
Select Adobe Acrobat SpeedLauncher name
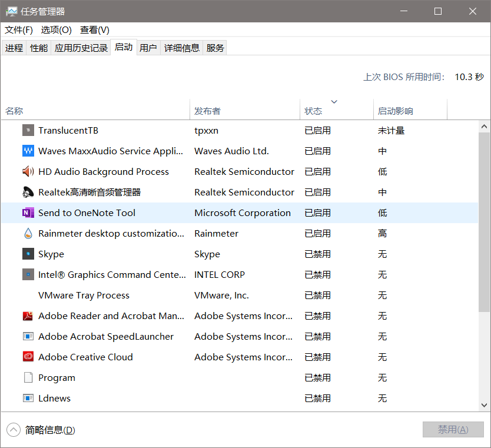coord(106,337)
